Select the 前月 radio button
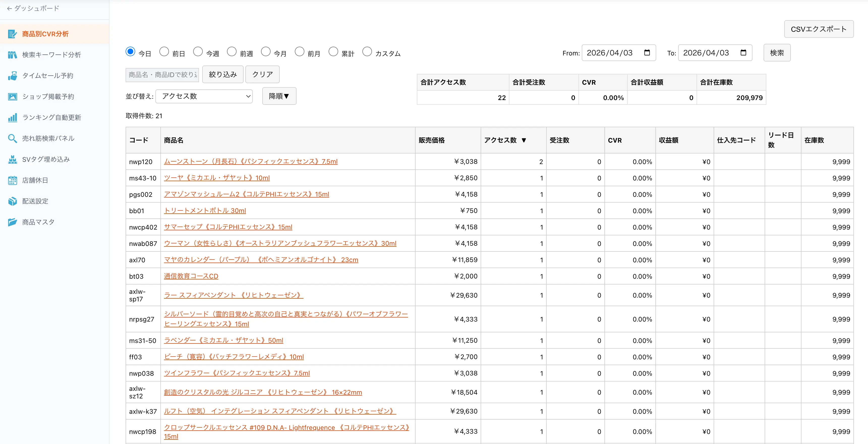 point(300,51)
